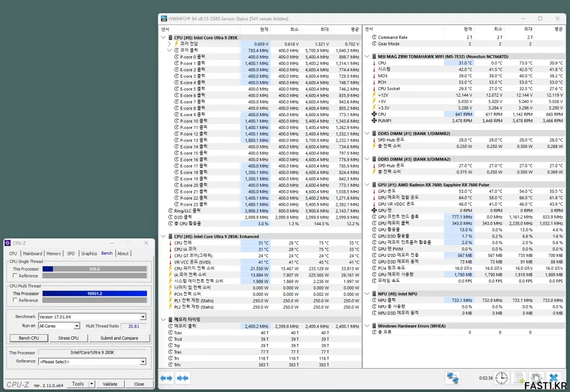Collapse the GPU [#1] AMD Radeon RX 7600 group
570x392 pixels.
click(367, 185)
